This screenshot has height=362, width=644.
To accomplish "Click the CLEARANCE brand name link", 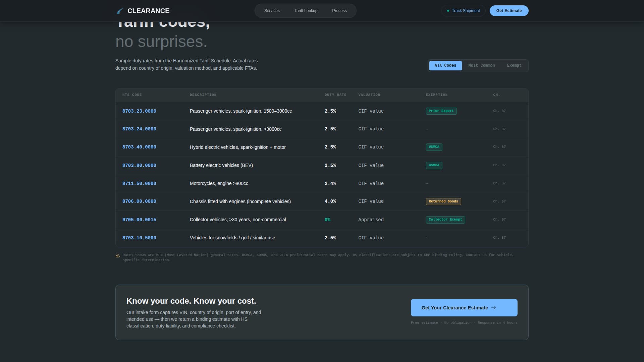I will click(x=149, y=11).
